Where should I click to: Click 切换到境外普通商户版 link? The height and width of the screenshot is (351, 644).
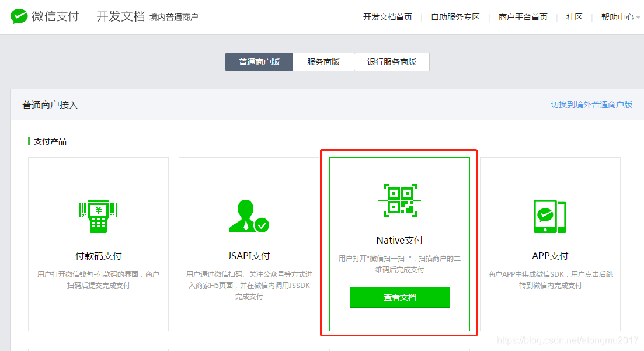click(591, 105)
